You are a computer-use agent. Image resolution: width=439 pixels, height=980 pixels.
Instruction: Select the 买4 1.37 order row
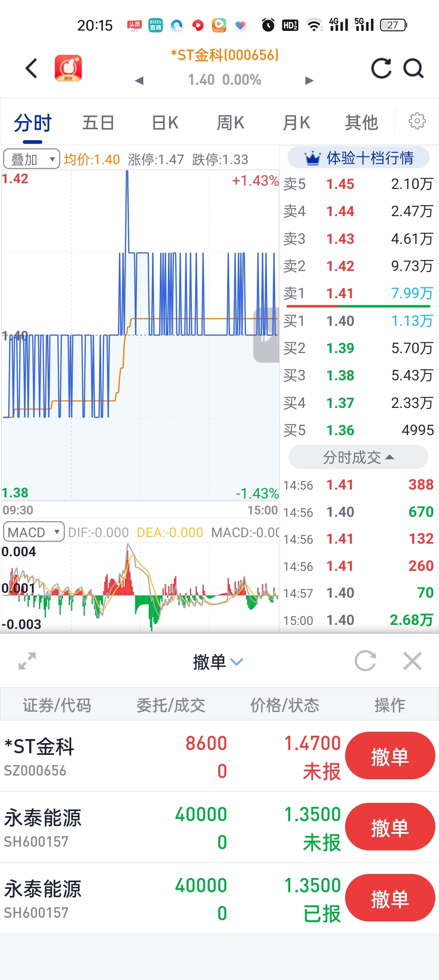[x=358, y=403]
